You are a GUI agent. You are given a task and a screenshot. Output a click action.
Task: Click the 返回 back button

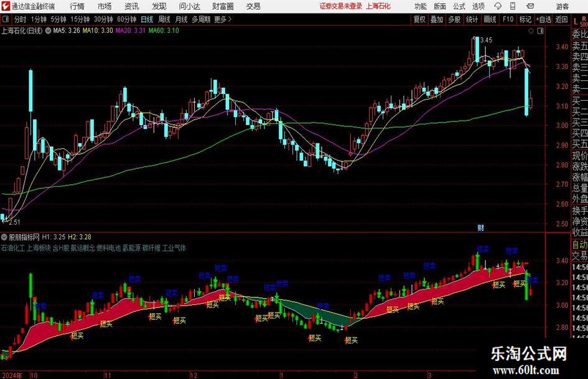[x=561, y=19]
